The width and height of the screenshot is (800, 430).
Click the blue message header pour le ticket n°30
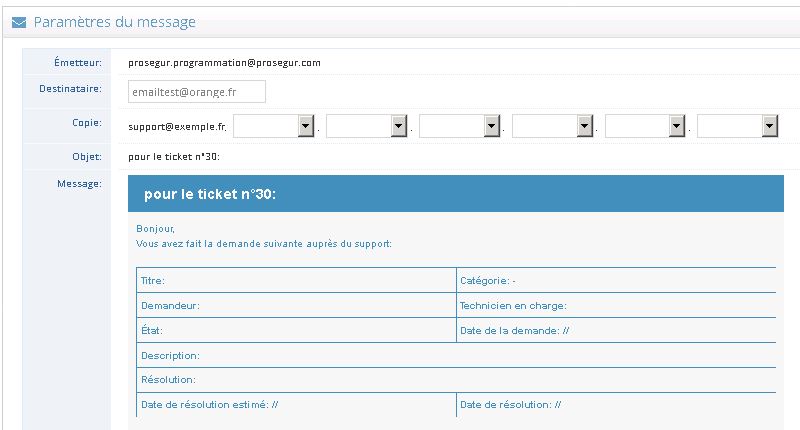[x=456, y=194]
